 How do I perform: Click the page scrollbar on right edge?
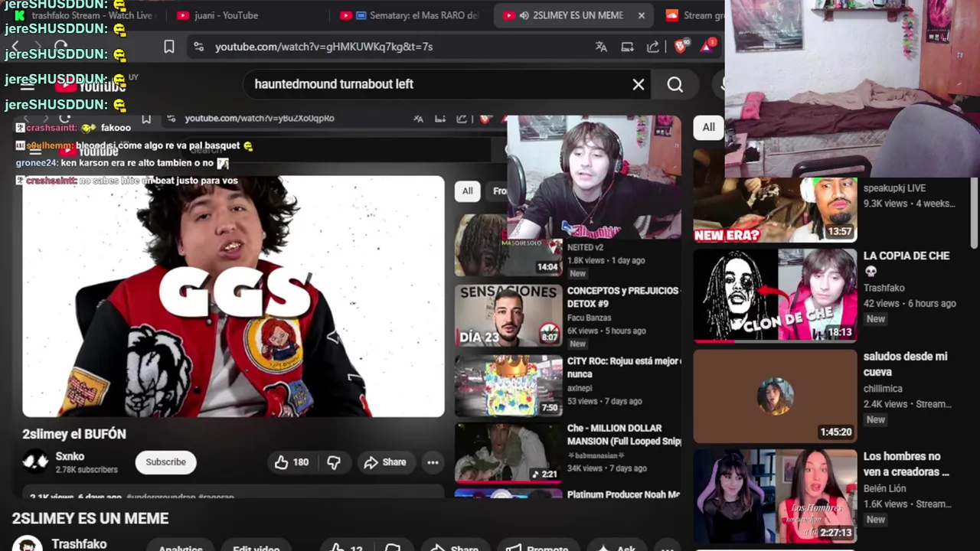pyautogui.click(x=974, y=213)
